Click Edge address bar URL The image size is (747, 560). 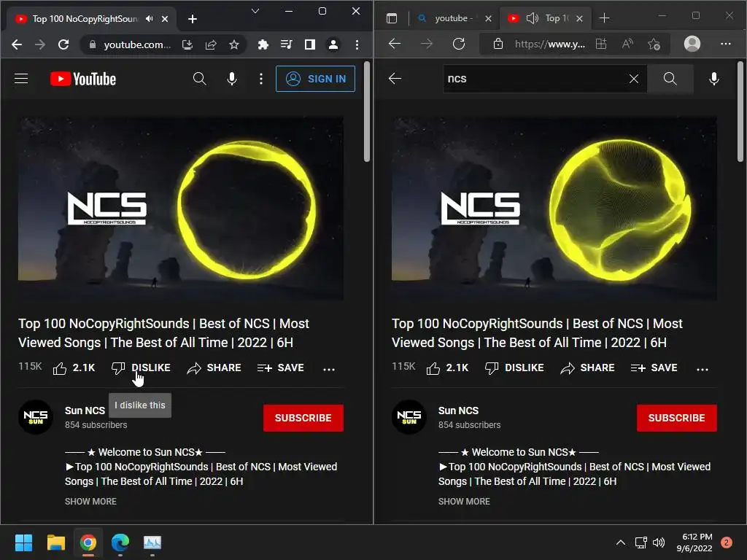tap(550, 44)
